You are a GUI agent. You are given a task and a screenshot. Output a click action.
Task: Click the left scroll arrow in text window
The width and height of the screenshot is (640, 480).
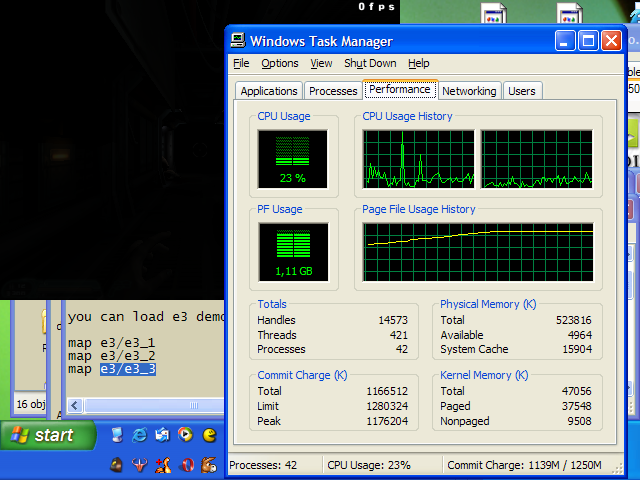(75, 405)
